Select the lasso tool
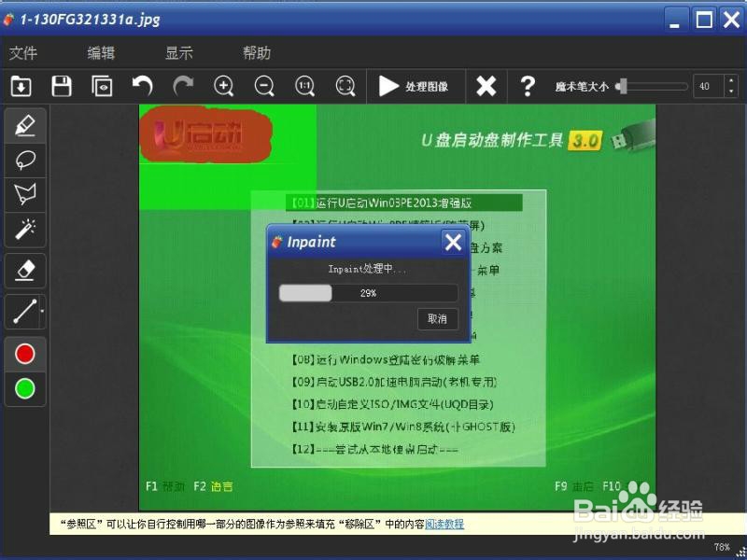 [25, 160]
